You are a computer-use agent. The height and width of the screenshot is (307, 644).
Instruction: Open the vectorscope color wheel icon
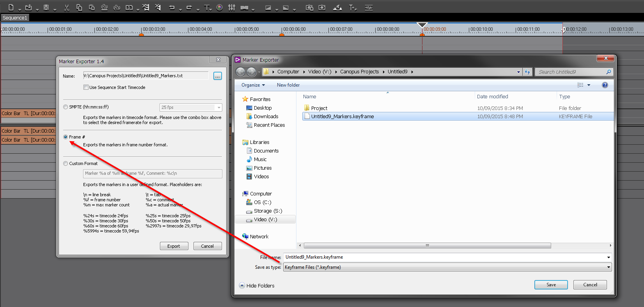(x=220, y=7)
